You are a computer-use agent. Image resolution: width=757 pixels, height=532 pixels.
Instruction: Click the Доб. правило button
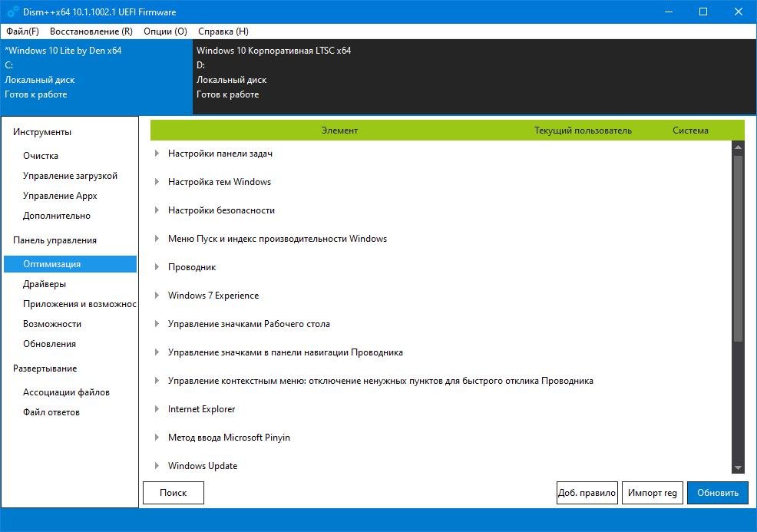click(x=587, y=493)
